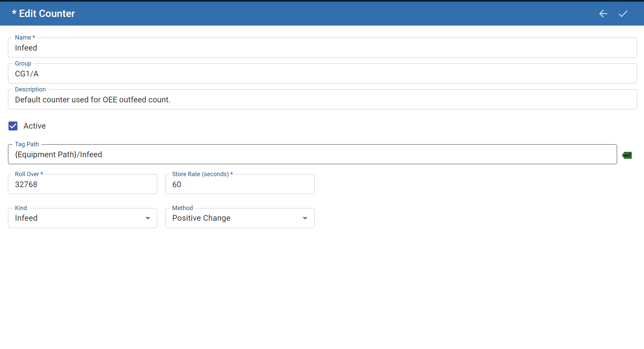
Task: Click the 'Active' checkbox label text
Action: click(x=35, y=126)
